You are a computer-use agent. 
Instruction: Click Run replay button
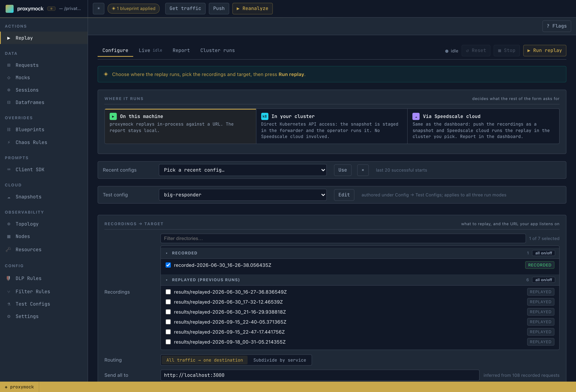pos(545,51)
